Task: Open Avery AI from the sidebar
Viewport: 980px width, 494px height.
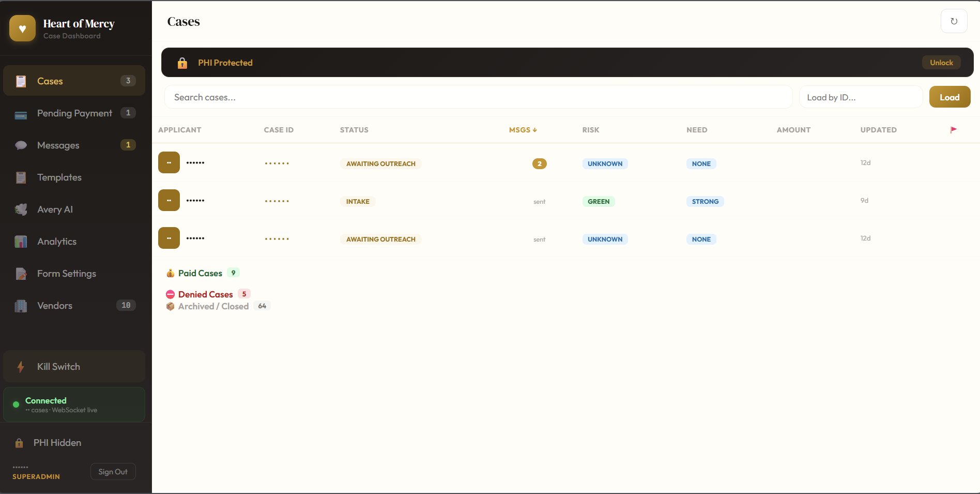Action: [x=74, y=209]
